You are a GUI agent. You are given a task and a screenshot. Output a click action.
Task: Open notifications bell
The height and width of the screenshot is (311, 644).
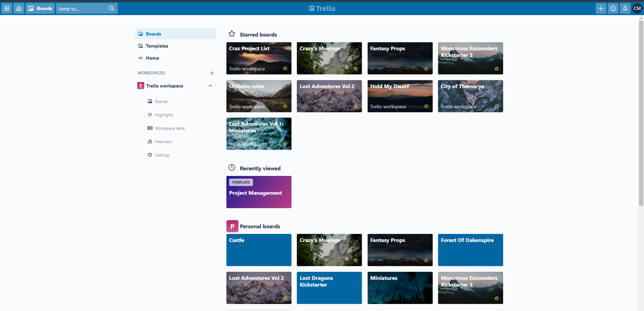(625, 9)
